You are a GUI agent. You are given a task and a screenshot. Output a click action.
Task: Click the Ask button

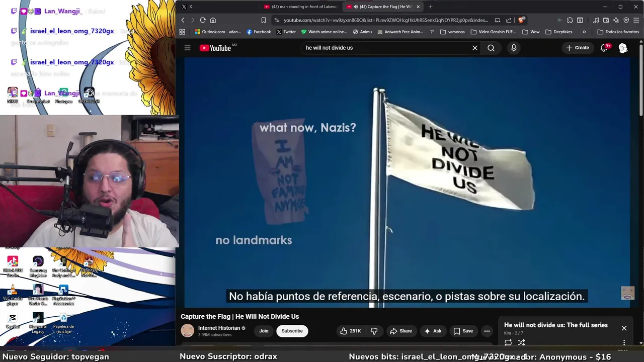click(433, 331)
